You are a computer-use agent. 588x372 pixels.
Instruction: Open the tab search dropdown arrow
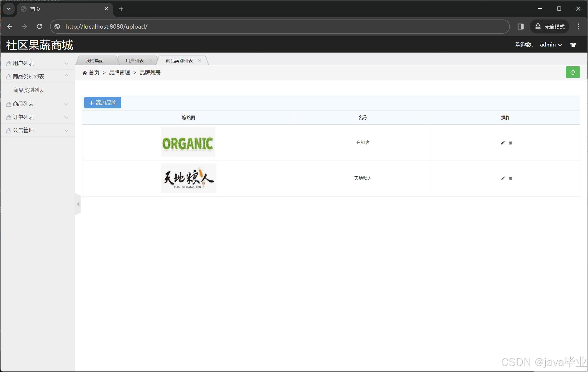pos(9,9)
